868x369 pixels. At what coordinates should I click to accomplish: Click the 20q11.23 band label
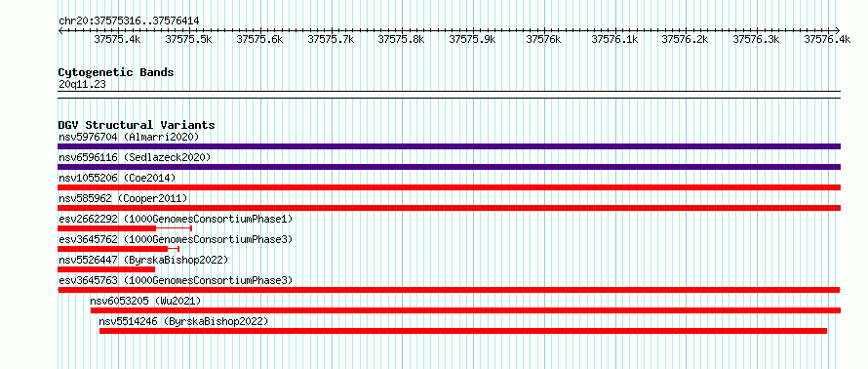tap(82, 85)
